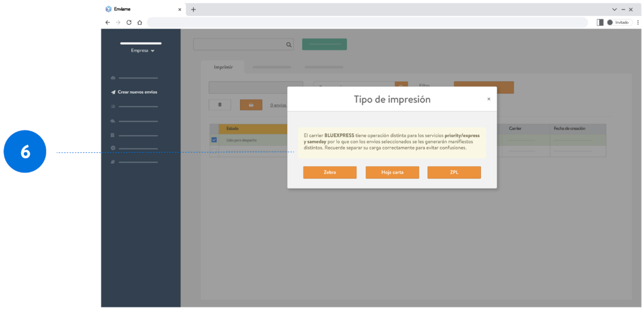Click browser forward arrow
This screenshot has height=310, width=644.
[118, 23]
